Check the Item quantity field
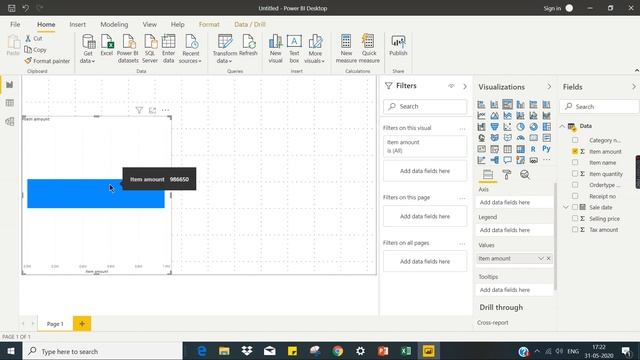The width and height of the screenshot is (640, 360). pos(575,174)
